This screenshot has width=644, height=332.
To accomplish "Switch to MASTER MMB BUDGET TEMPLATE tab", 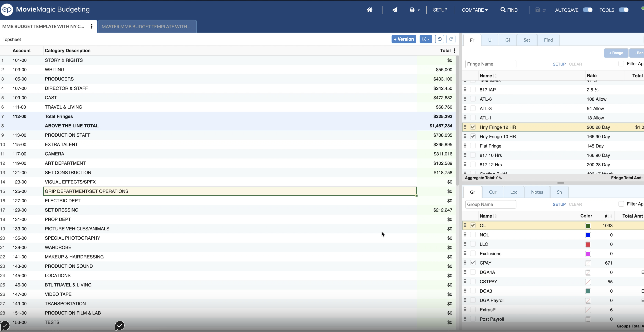I will 147,26.
